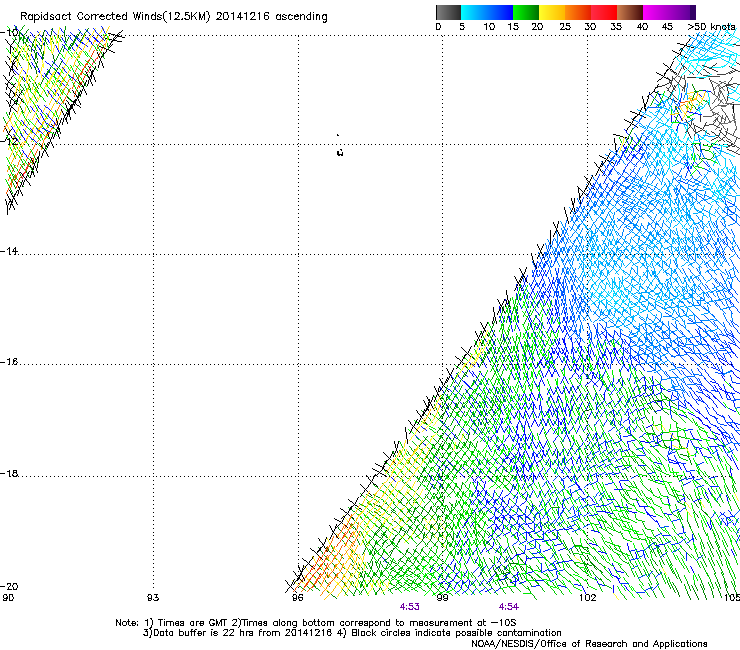Click the '90' longitude axis label
This screenshot has width=740, height=650.
pyautogui.click(x=8, y=598)
